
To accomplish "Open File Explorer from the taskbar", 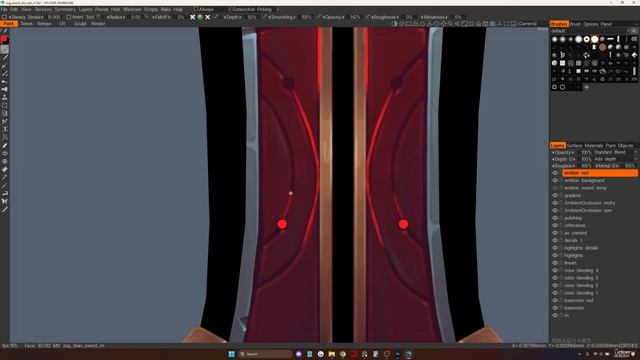I will [x=331, y=354].
